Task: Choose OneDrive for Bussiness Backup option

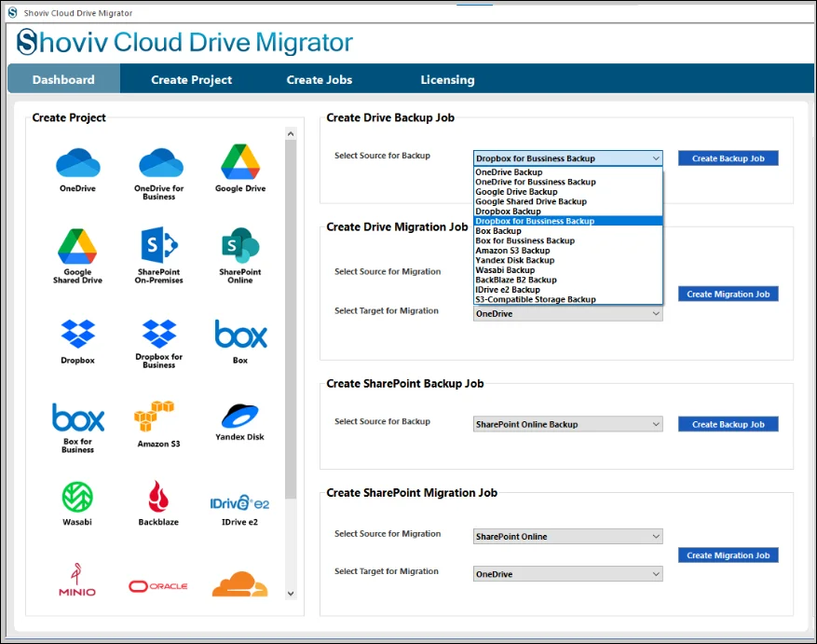Action: pyautogui.click(x=568, y=182)
